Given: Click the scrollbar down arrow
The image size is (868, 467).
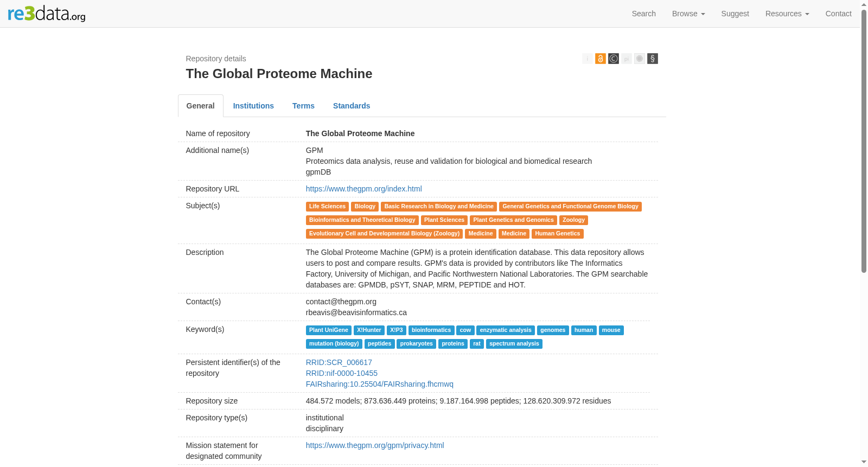Looking at the screenshot, I should click(x=864, y=462).
